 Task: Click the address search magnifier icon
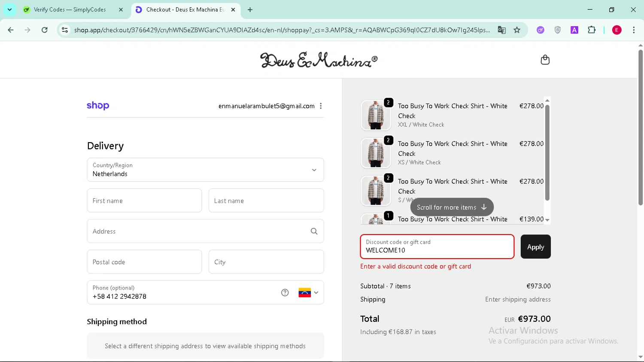pos(314,231)
